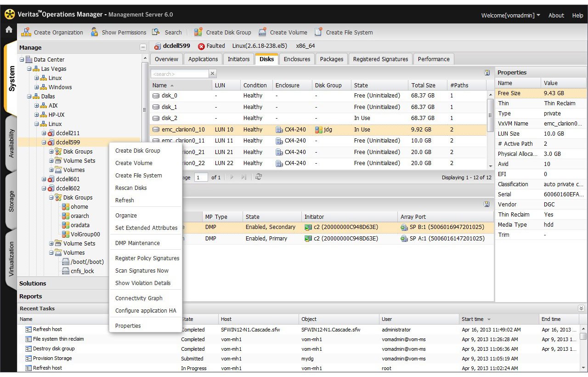Expand the Windows node under Las Vegas

point(37,87)
